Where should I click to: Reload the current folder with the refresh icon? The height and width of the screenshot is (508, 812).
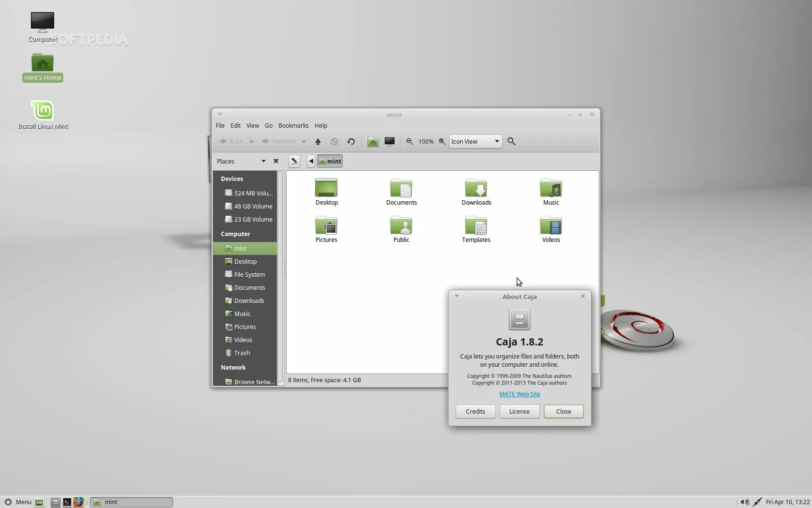[x=351, y=142]
